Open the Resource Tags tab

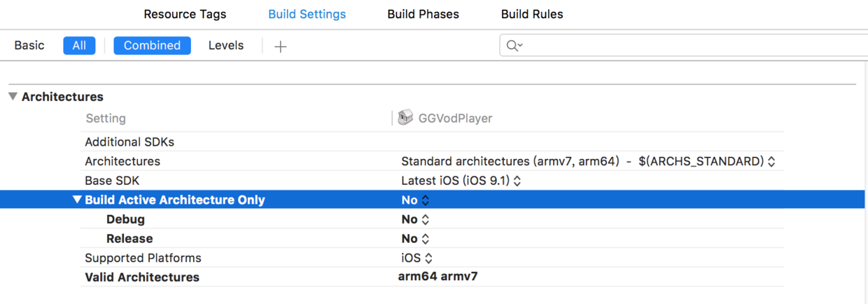point(185,14)
